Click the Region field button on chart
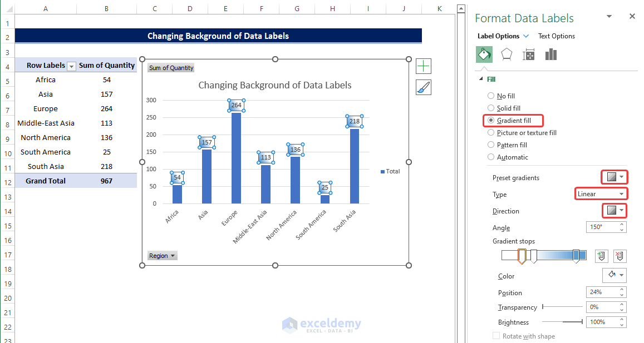This screenshot has height=343, width=644. 162,256
